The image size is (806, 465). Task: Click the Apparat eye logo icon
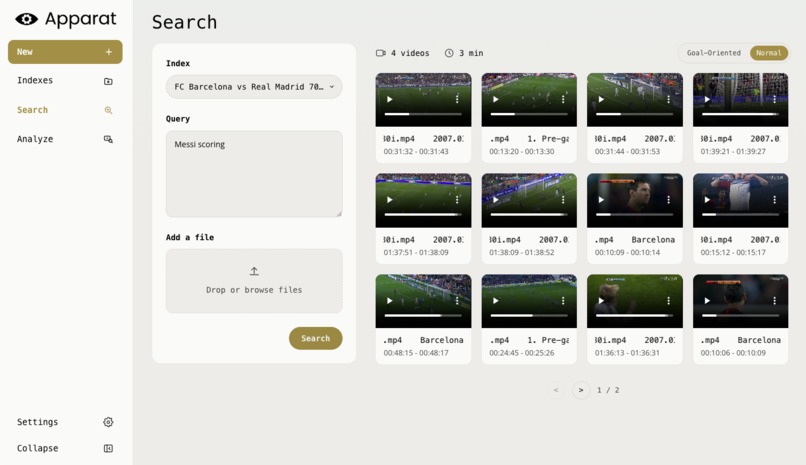click(x=26, y=20)
